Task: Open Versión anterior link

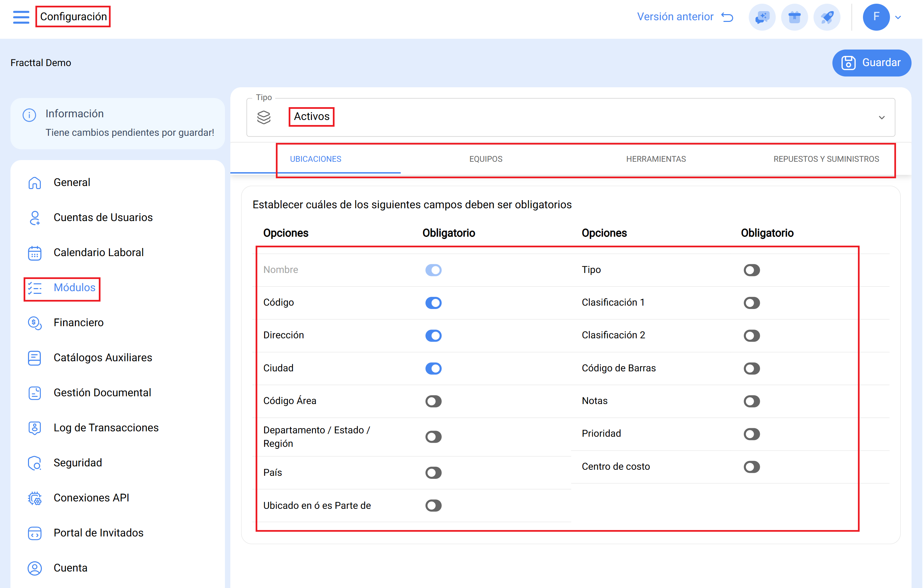Action: click(675, 17)
